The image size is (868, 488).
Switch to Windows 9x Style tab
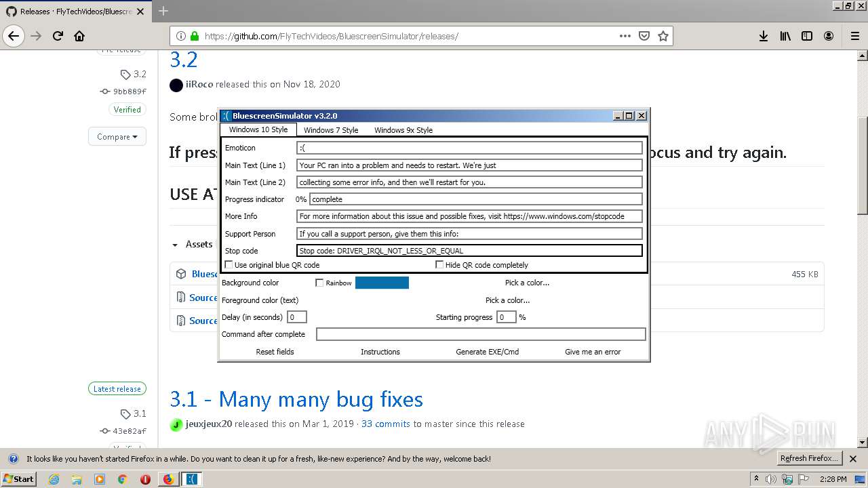(x=403, y=130)
